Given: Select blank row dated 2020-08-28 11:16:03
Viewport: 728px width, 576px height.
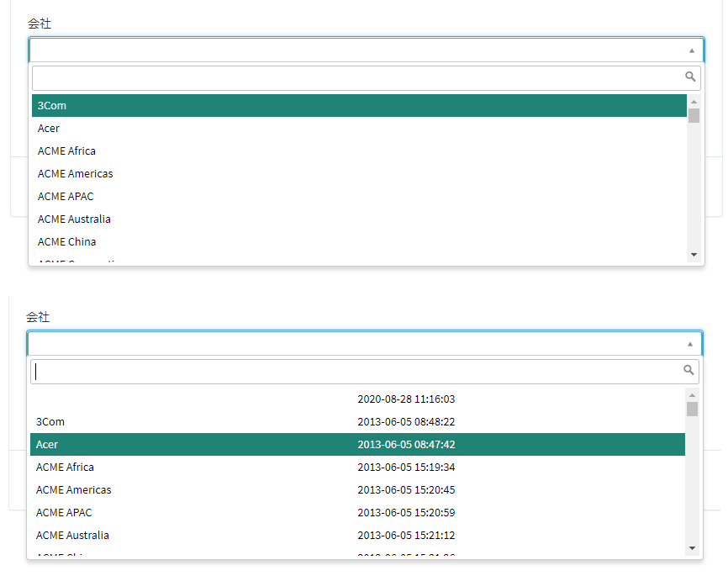Looking at the screenshot, I should click(x=357, y=399).
